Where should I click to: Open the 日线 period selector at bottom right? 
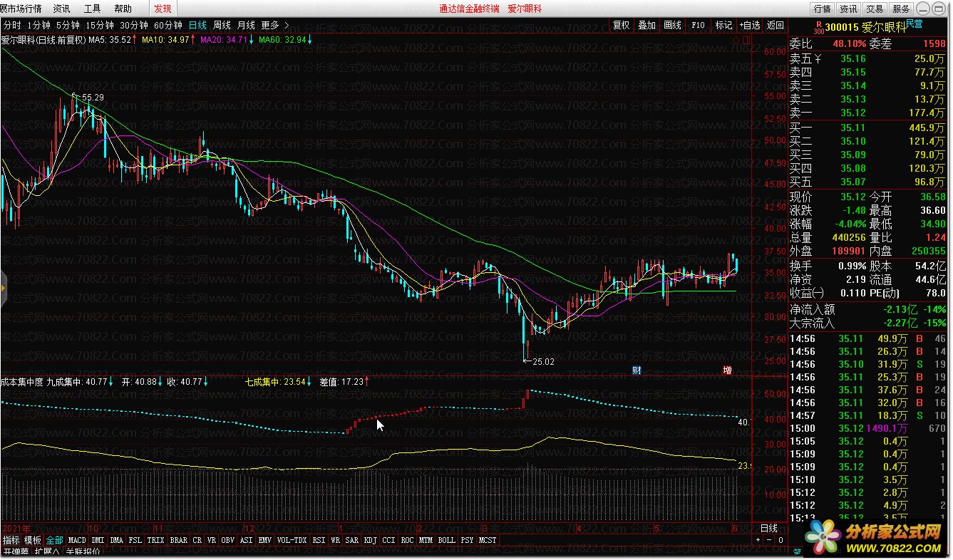coord(769,528)
